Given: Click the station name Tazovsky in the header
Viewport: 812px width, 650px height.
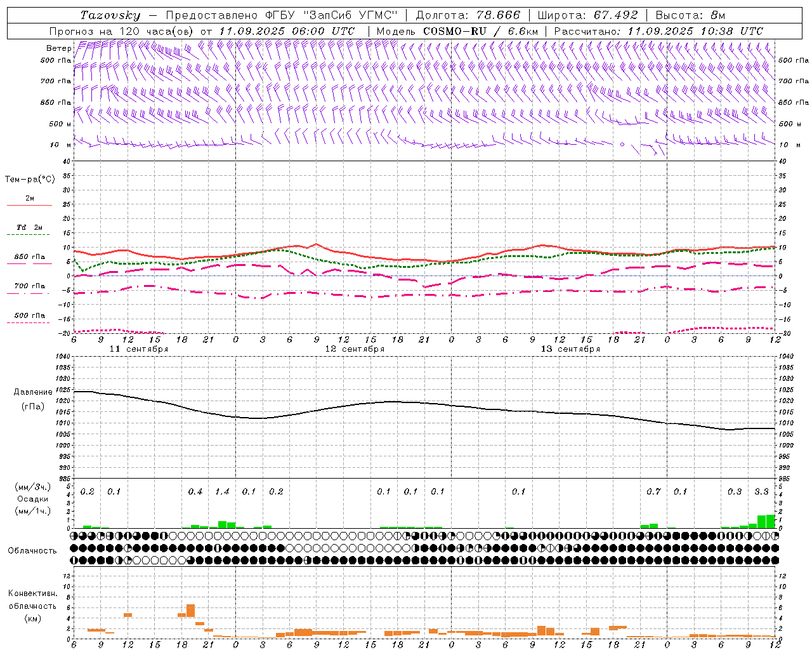Looking at the screenshot, I should tap(110, 15).
